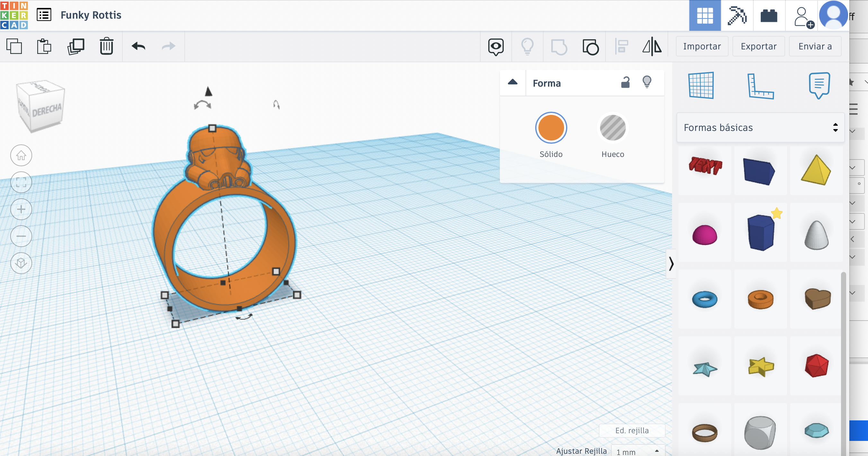Image resolution: width=868 pixels, height=456 pixels.
Task: Pick the blue torus shape
Action: pos(704,299)
